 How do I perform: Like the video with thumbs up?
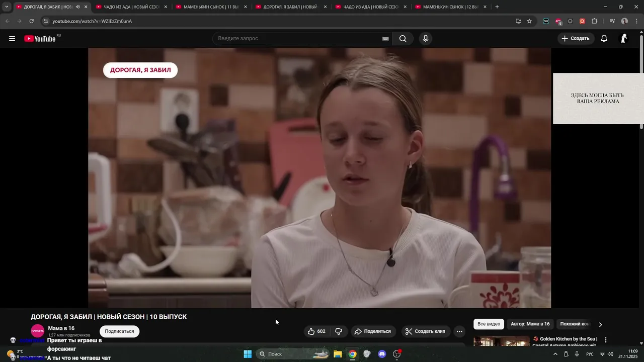coord(316,331)
